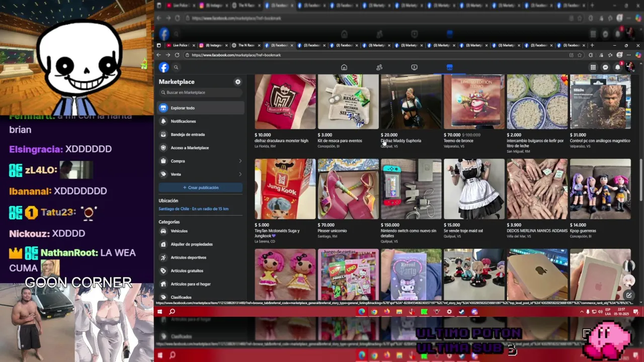Select the Marketplace storefront icon in top navigation
Viewport: 644px width, 362px height.
449,67
